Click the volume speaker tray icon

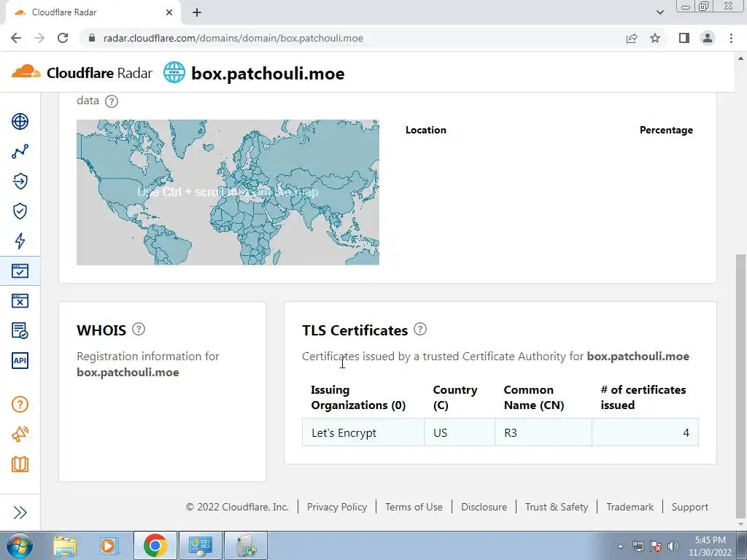point(673,546)
